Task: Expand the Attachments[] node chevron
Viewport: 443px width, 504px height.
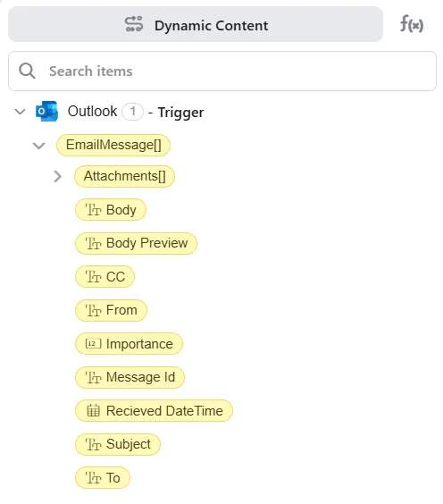Action: coord(57,176)
